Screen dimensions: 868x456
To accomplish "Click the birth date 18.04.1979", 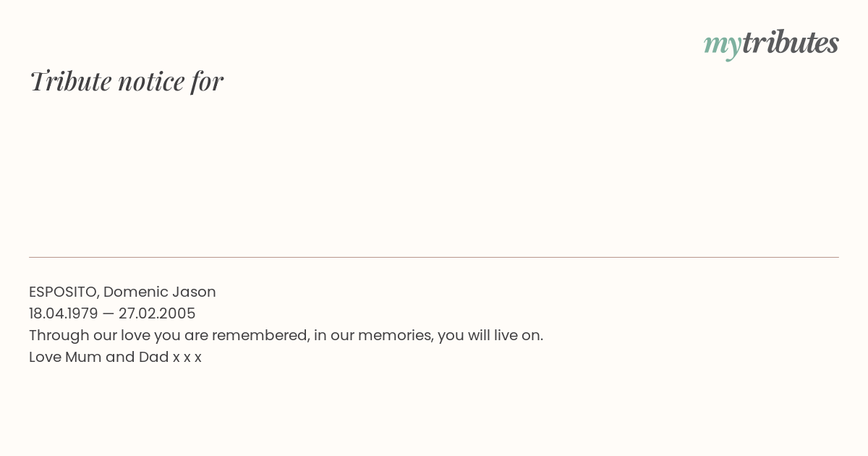I will [64, 313].
